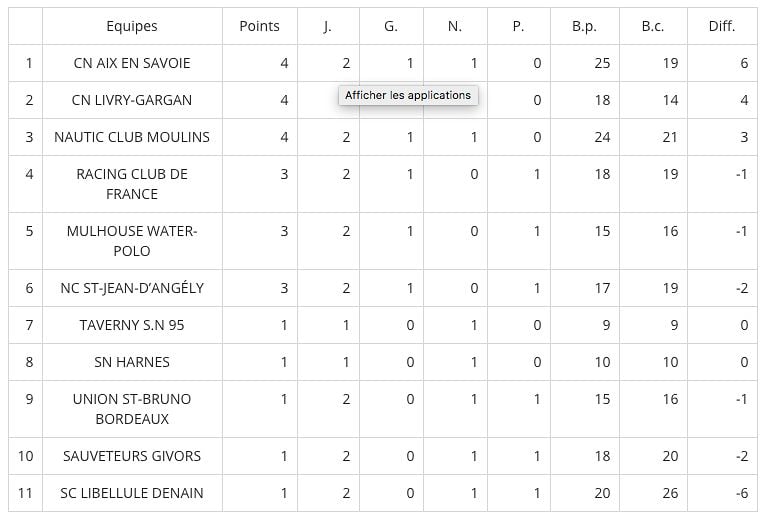Image resolution: width=767 pixels, height=522 pixels.
Task: Select team CN AIX EN SAVOIE
Action: click(132, 63)
